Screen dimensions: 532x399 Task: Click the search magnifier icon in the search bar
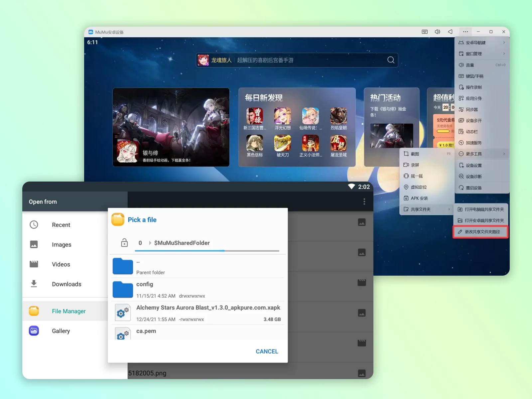coord(391,60)
